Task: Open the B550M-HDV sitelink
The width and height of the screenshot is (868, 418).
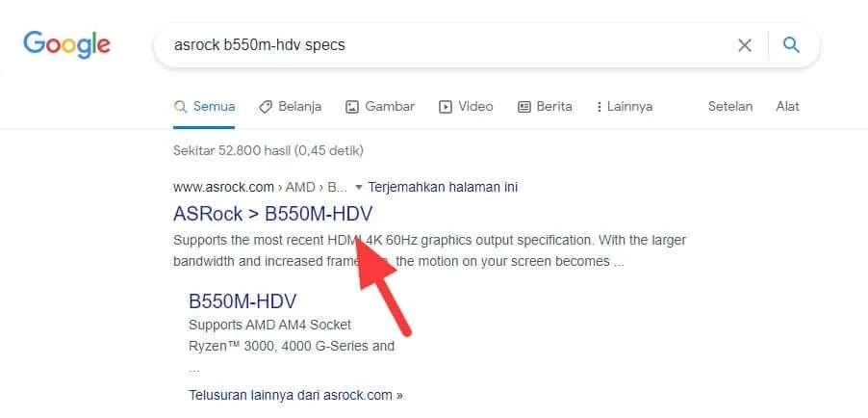Action: click(x=243, y=301)
